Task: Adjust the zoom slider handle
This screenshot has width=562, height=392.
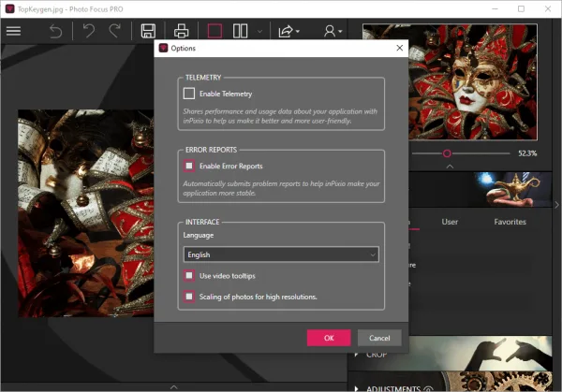Action: click(447, 153)
